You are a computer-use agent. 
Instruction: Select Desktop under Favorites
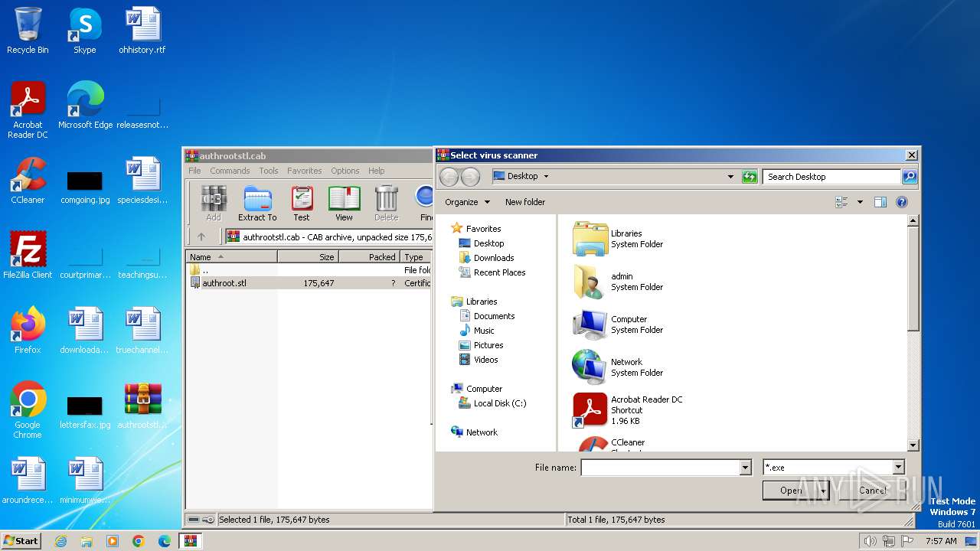click(x=488, y=243)
